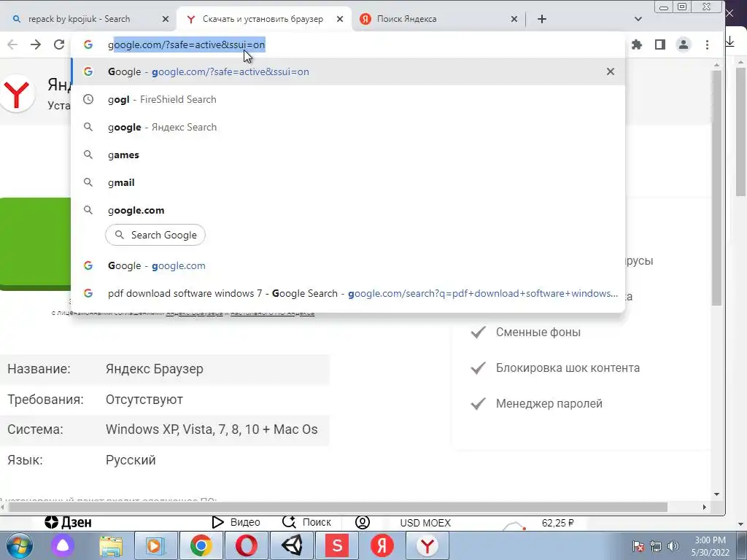Open File Explorer from the taskbar
The height and width of the screenshot is (560, 747).
coord(111,545)
